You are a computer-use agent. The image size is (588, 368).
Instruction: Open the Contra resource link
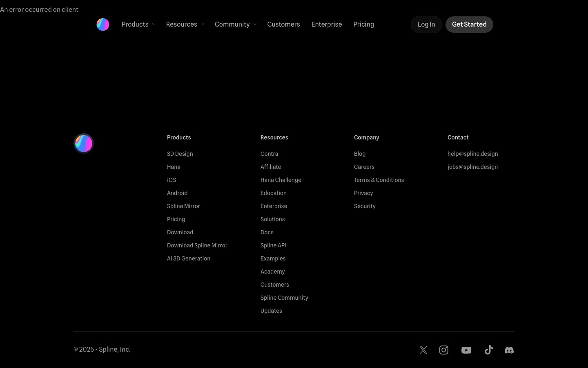269,154
